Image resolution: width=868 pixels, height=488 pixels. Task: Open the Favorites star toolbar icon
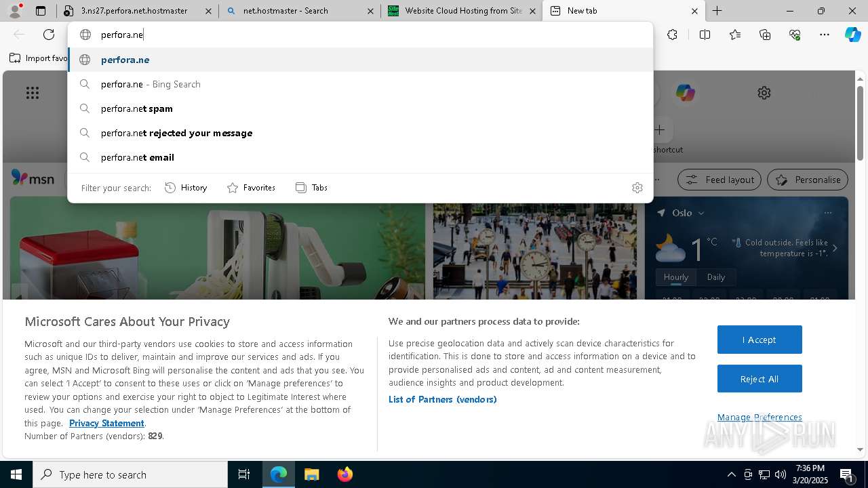735,35
